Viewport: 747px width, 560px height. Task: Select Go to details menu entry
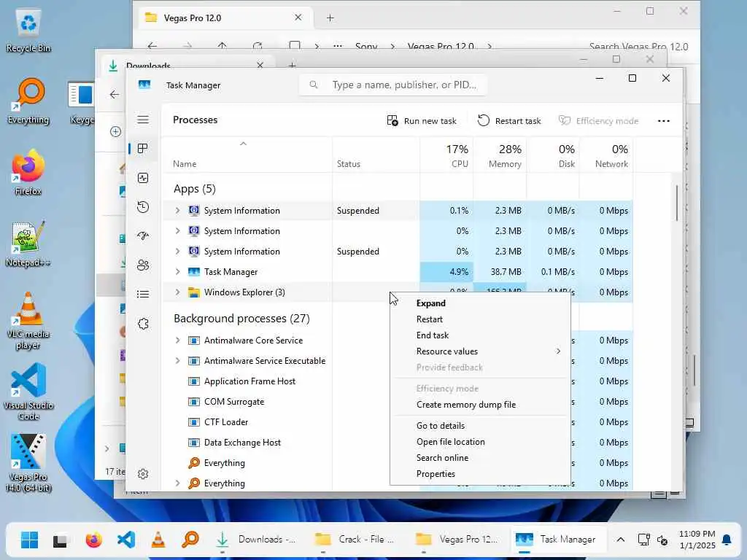pyautogui.click(x=480, y=426)
